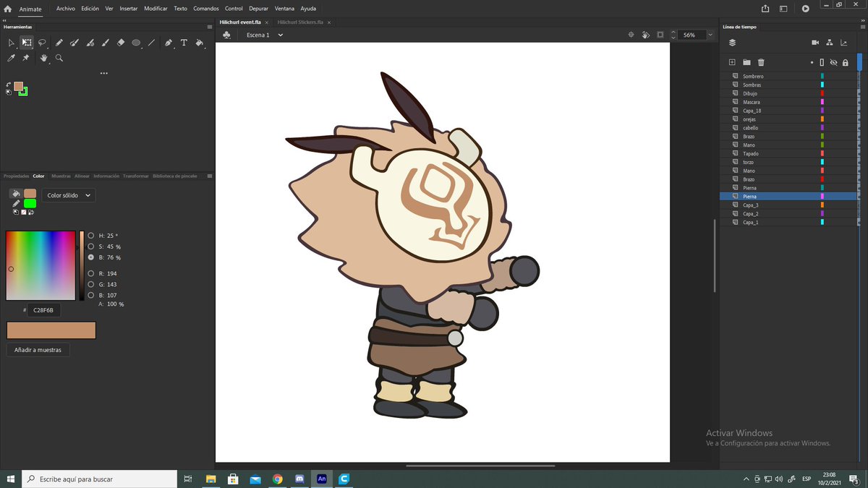Select the Eyedropper tool
This screenshot has height=488, width=868.
[11, 58]
